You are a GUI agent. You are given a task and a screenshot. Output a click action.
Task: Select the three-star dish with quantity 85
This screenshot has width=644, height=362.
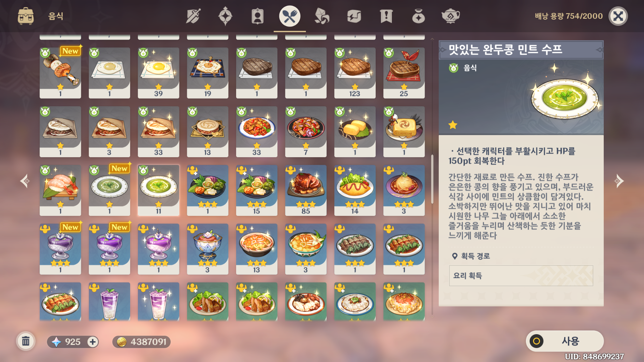click(x=306, y=190)
